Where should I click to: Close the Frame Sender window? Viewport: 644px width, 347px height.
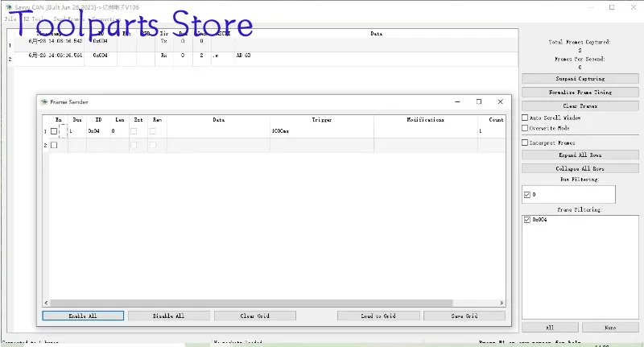point(500,101)
